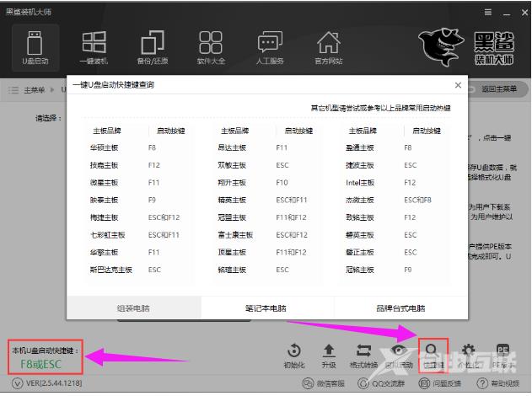Click the VER[2.5.44.1218] version label
Image resolution: width=532 pixels, height=396 pixels.
(x=54, y=383)
